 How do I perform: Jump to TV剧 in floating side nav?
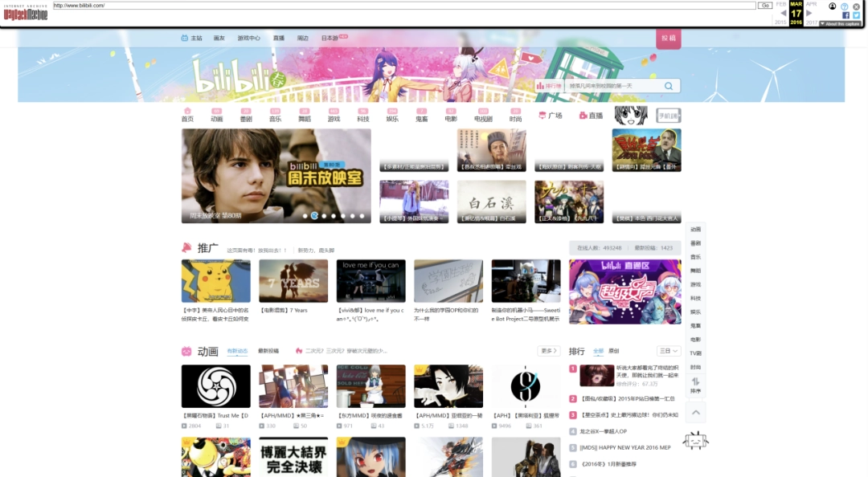695,353
